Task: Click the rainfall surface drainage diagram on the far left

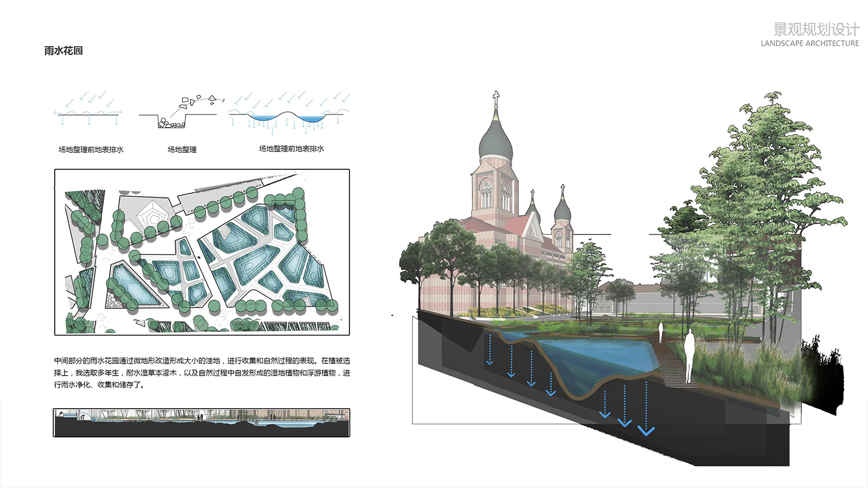Action: coord(88,109)
